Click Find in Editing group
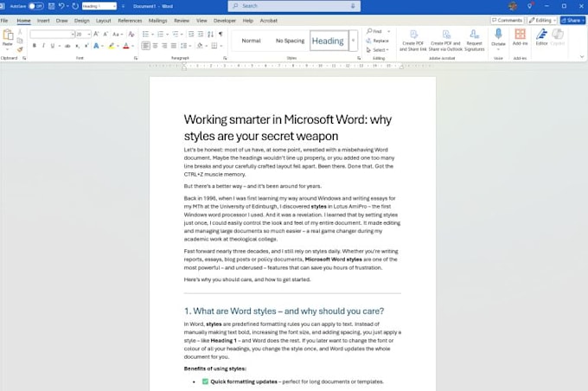This screenshot has height=391, width=588. coord(374,31)
